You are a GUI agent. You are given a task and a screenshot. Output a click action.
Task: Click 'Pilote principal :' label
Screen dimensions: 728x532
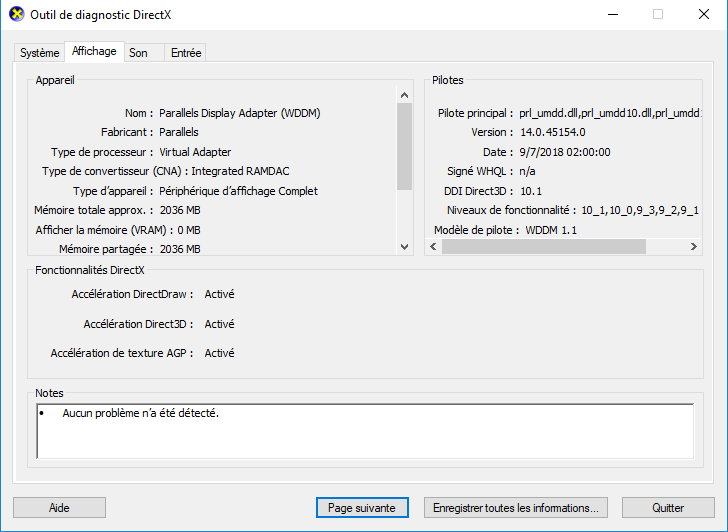point(475,113)
